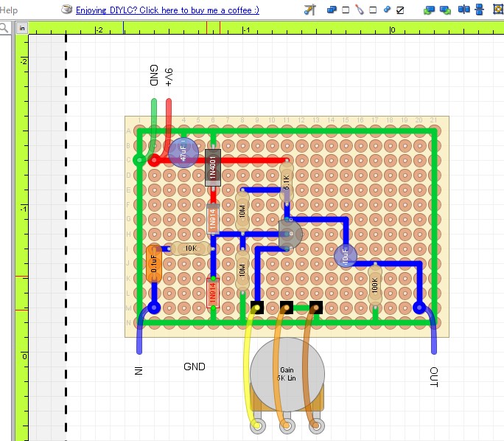504x441 pixels.
Task: Click the red solder pad at row C
Action: tap(154, 160)
